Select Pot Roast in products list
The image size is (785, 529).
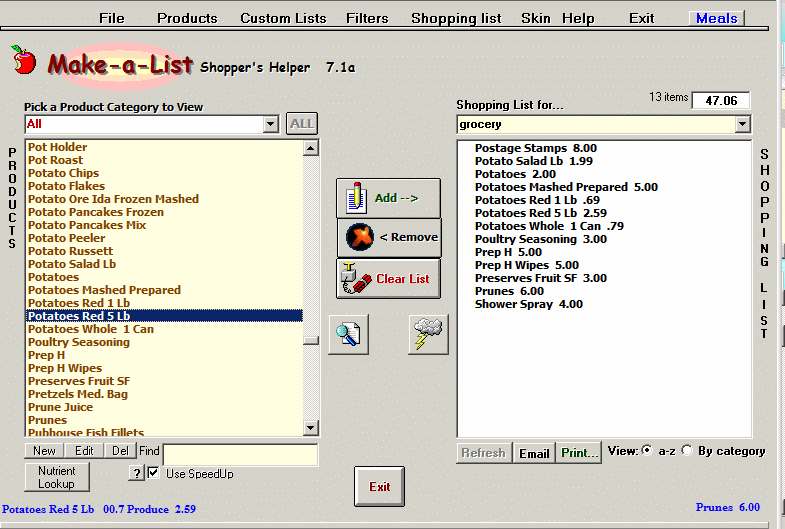[164, 160]
